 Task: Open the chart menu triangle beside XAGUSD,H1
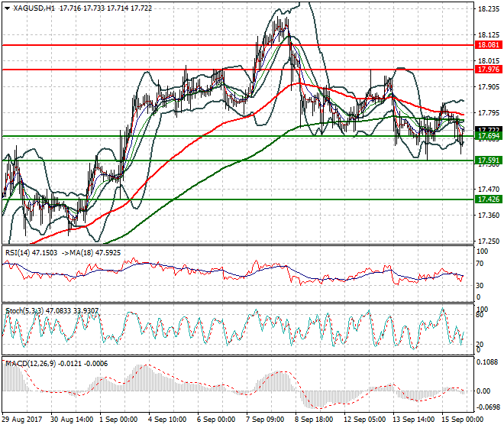coord(7,8)
